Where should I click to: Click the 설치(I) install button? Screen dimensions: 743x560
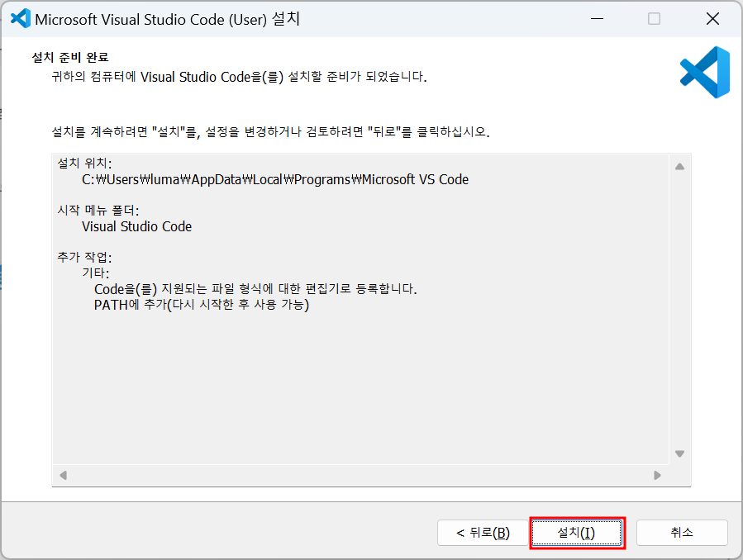tap(577, 533)
